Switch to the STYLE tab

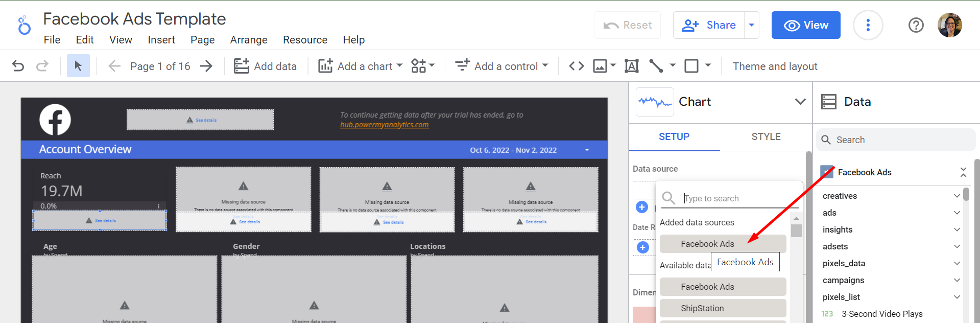pyautogui.click(x=766, y=136)
